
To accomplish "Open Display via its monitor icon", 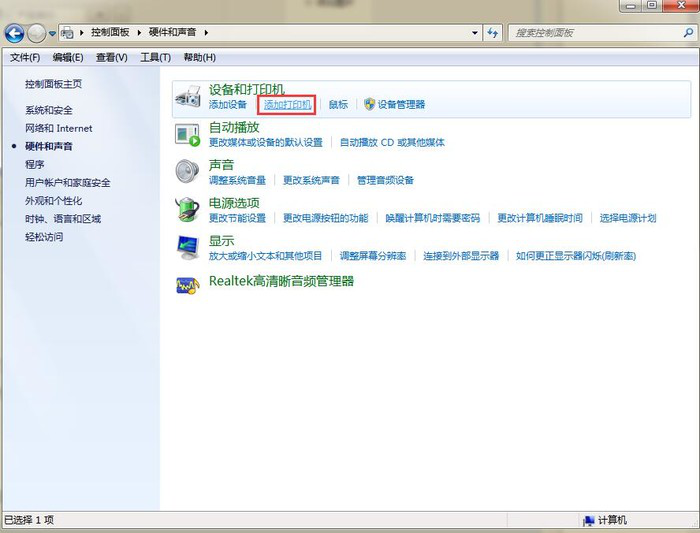I will (x=187, y=246).
